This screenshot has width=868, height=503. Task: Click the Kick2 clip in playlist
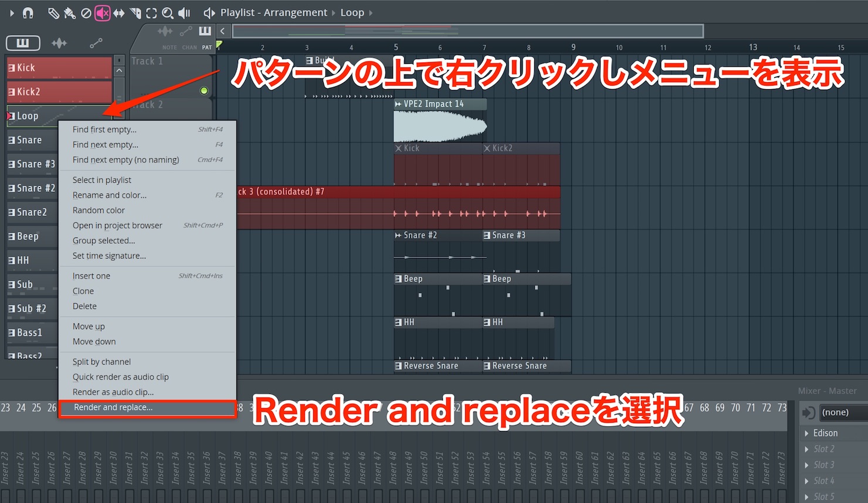[x=521, y=164]
